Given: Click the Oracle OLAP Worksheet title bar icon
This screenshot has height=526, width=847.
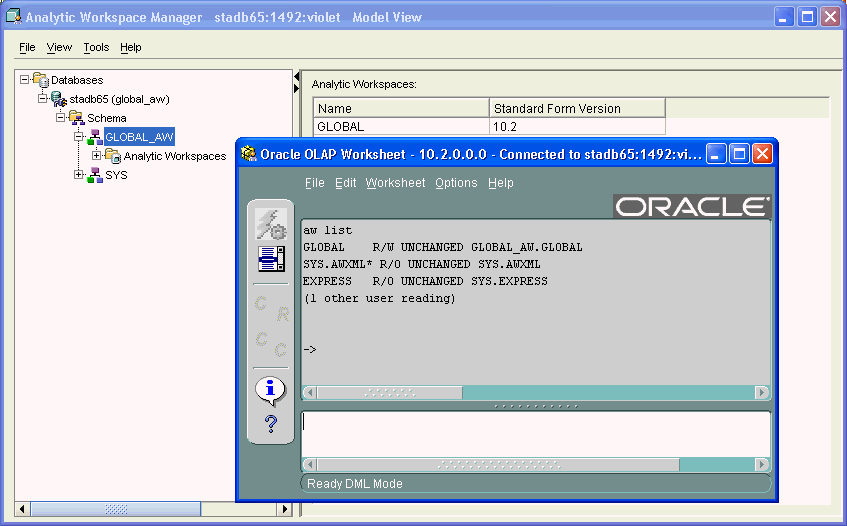Looking at the screenshot, I should tap(248, 154).
